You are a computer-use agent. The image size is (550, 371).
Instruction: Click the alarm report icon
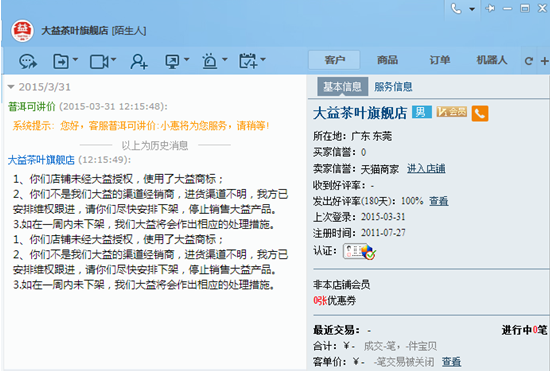pyautogui.click(x=210, y=61)
